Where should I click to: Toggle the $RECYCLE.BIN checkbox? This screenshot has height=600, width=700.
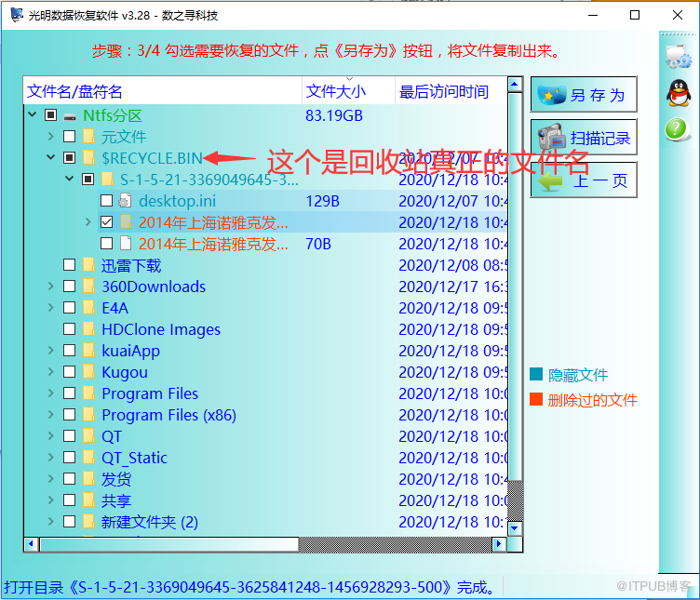click(x=69, y=157)
